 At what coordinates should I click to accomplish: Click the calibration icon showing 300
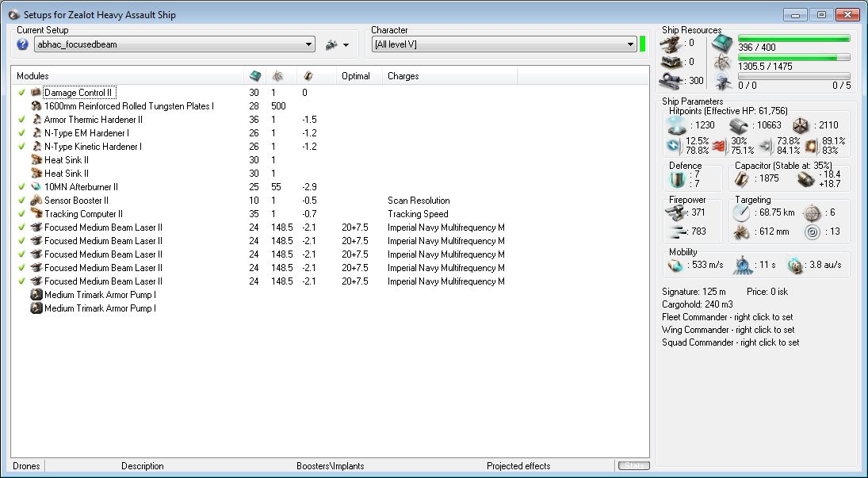coord(671,81)
